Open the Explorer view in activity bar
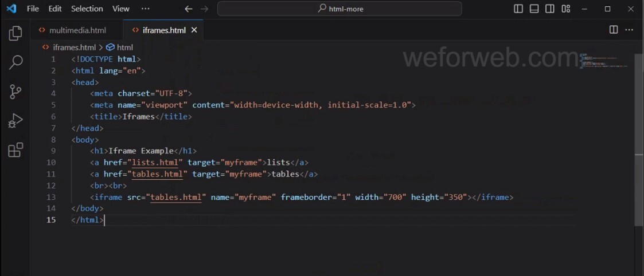 point(15,33)
